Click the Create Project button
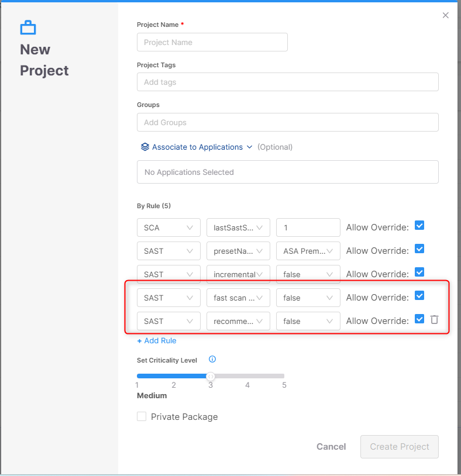The height and width of the screenshot is (476, 461). 400,447
